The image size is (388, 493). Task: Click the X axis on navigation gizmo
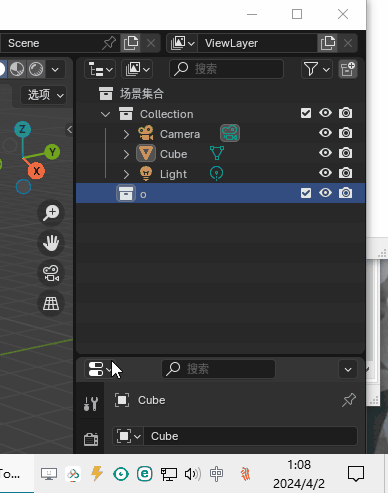(x=36, y=171)
